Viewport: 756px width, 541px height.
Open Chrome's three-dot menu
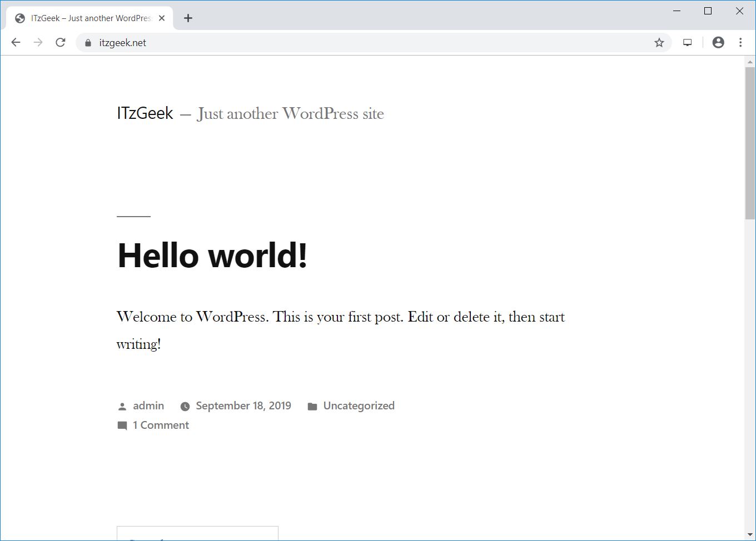pos(740,42)
